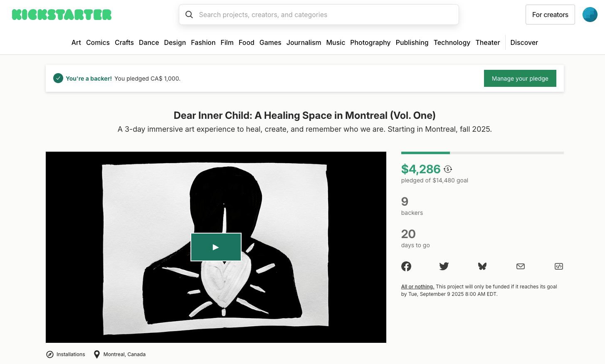The height and width of the screenshot is (364, 605).
Task: Open the Technology category
Action: pos(452,42)
